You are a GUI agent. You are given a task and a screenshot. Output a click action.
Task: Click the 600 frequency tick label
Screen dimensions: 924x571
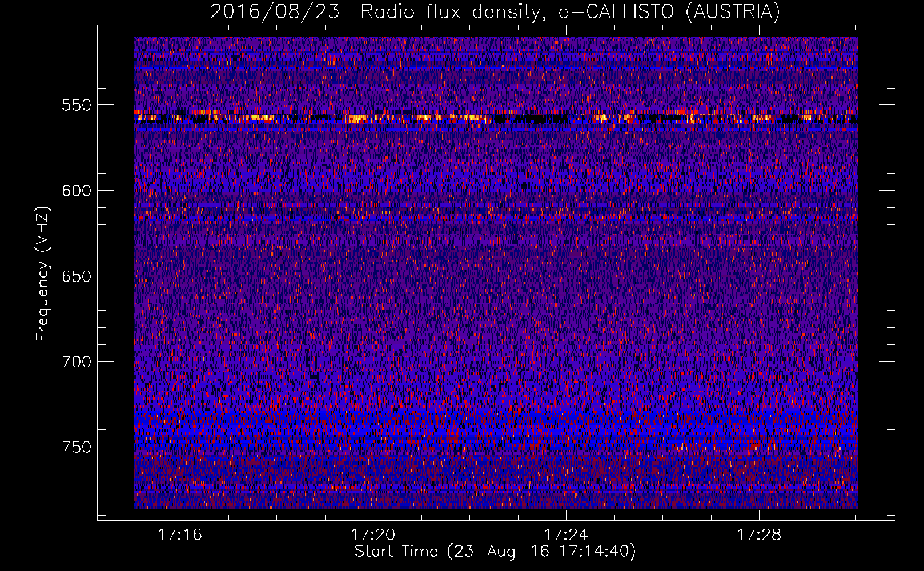click(77, 191)
